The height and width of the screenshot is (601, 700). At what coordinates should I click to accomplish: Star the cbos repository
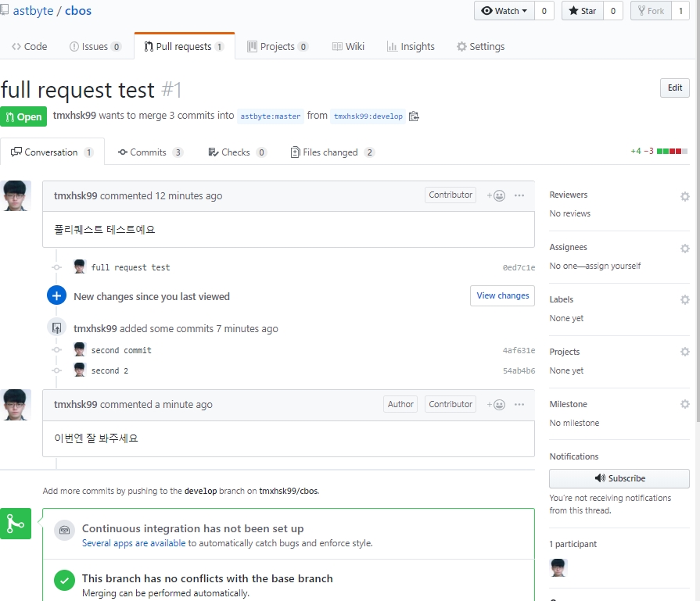coord(582,11)
